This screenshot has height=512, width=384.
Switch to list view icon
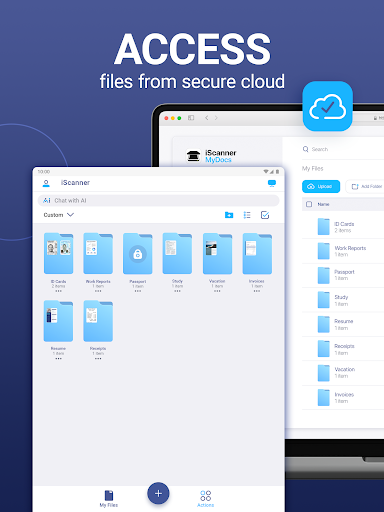click(247, 215)
